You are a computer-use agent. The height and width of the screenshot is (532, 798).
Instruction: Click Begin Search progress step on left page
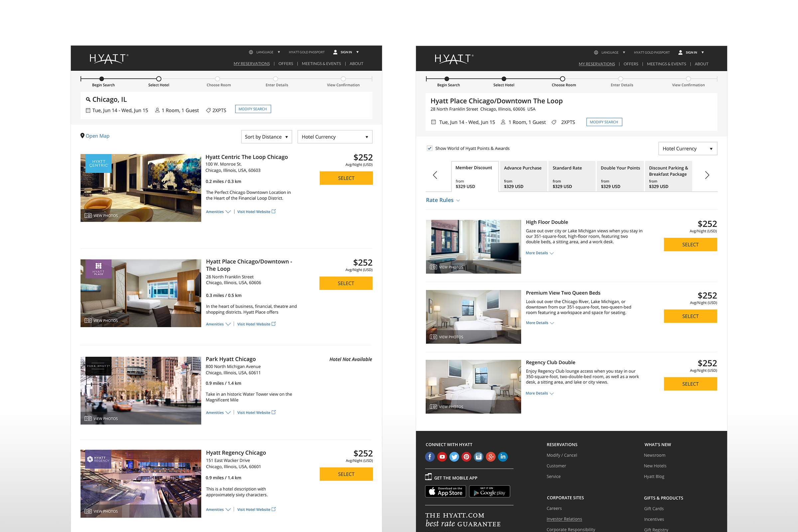pos(103,81)
